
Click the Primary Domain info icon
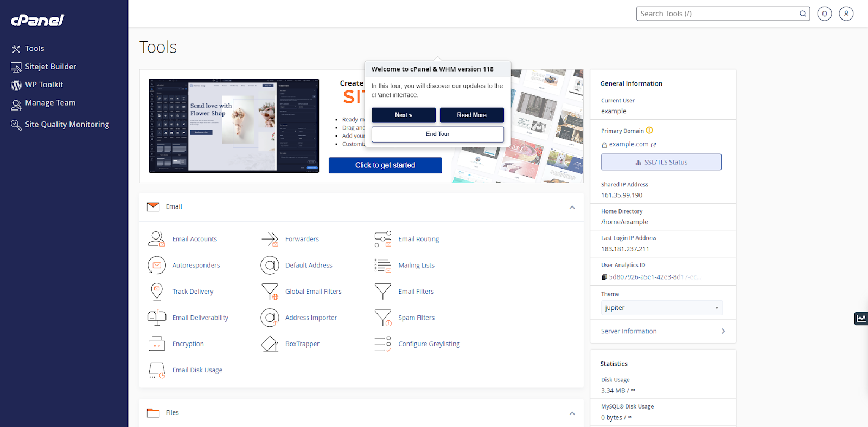pyautogui.click(x=649, y=131)
